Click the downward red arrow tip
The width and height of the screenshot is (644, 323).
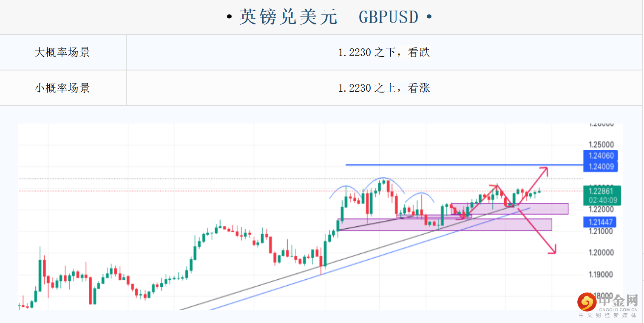pyautogui.click(x=554, y=253)
